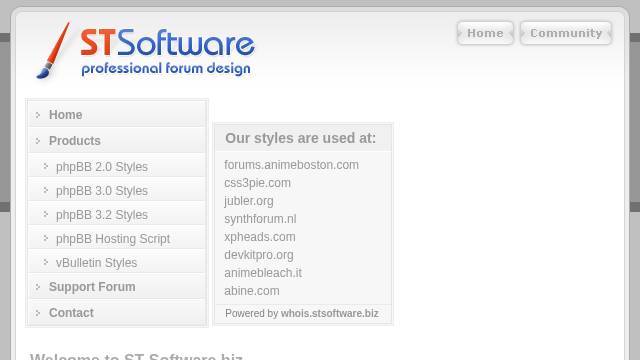Screen dimensions: 640x360
Task: Click the arrow bullet beside Contact
Action: (38, 313)
